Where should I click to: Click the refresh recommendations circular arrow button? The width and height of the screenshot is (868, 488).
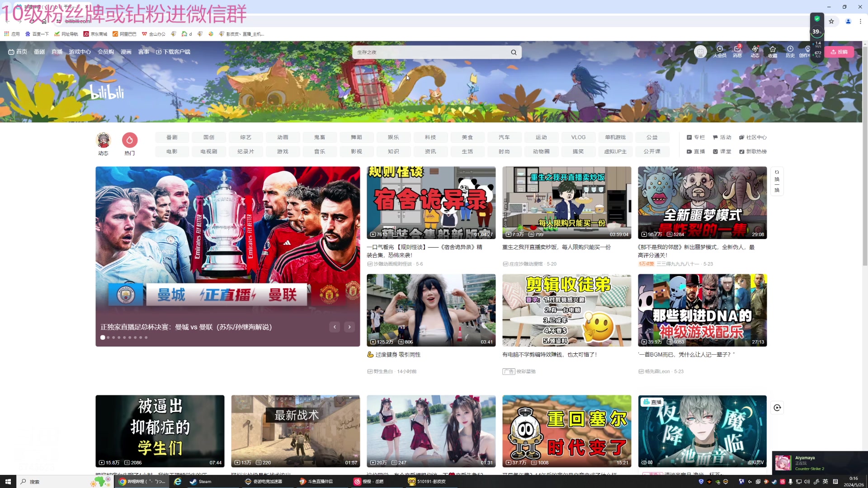tap(777, 408)
